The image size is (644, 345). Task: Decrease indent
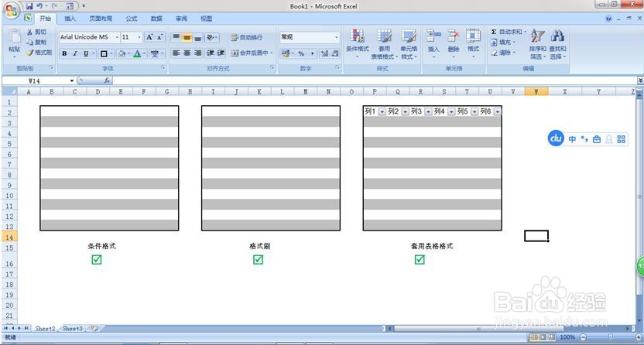point(210,53)
